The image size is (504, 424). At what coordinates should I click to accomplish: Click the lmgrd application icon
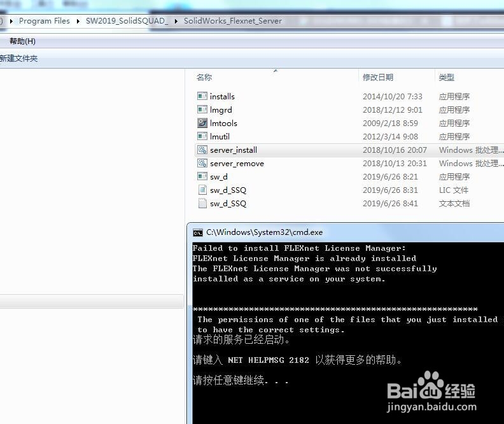click(202, 110)
